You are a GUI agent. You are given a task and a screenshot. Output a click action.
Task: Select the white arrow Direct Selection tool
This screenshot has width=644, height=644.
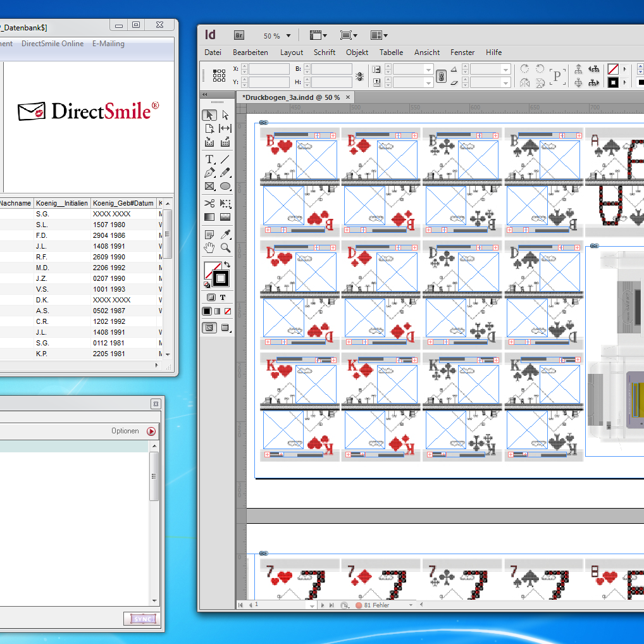click(x=225, y=115)
